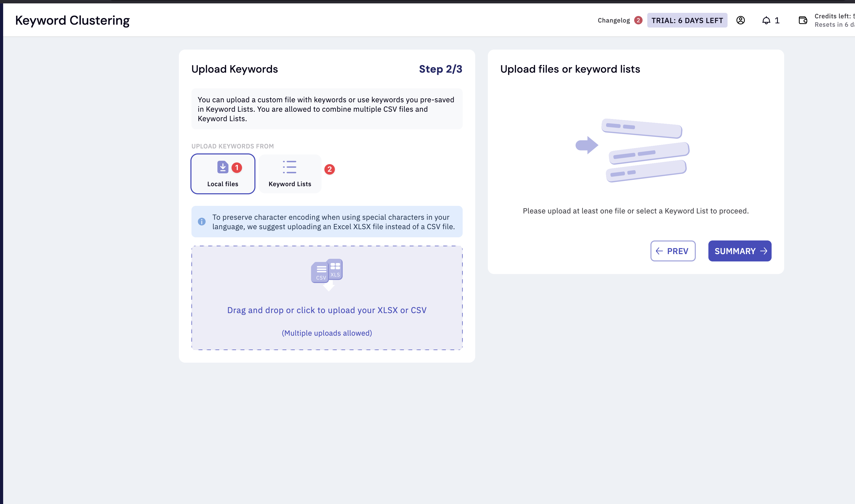Viewport: 855px width, 504px height.
Task: Click the blue info circle icon
Action: [202, 222]
